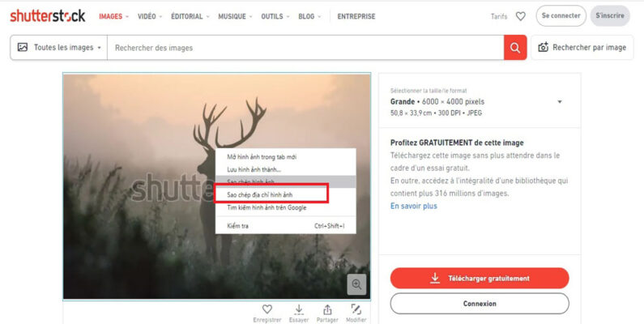644x324 pixels.
Task: Click the Rechercher par image camera icon
Action: point(544,48)
